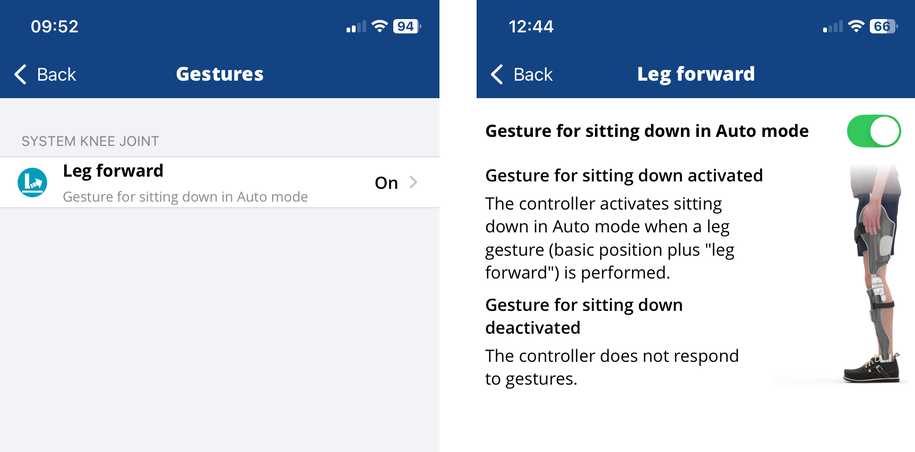This screenshot has width=915, height=452.
Task: Tap the round Leg forward gesture icon
Action: coord(33,182)
